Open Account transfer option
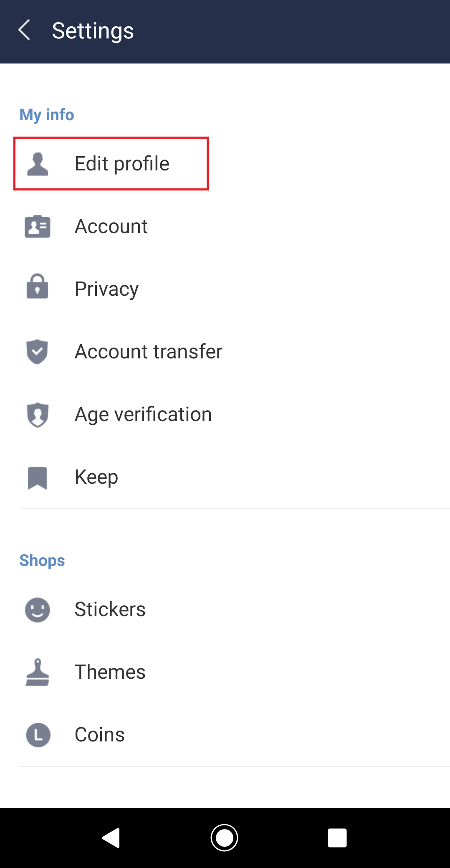The image size is (450, 868). coord(148,352)
